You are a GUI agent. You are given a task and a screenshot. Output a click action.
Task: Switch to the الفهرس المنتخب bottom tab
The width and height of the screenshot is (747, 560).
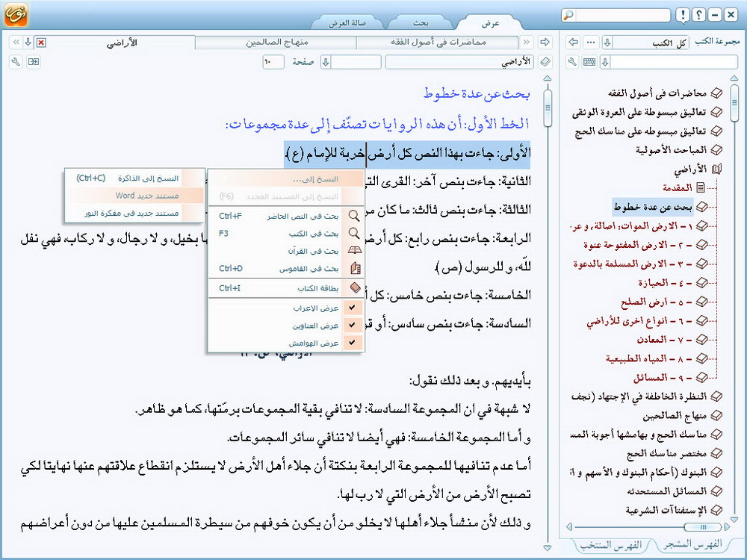tap(611, 545)
